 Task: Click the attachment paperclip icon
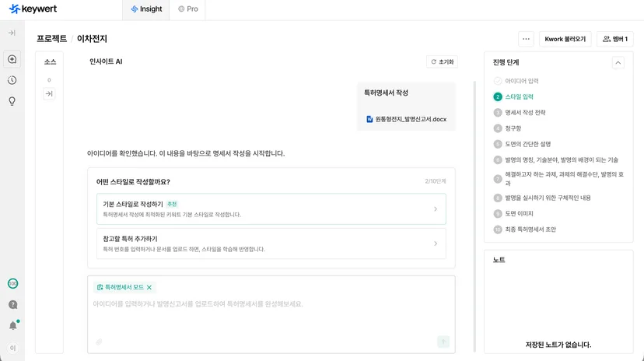click(99, 342)
